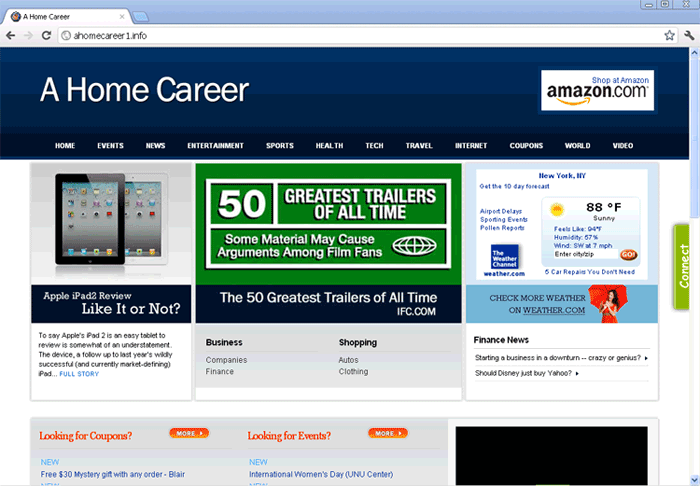Click the MORE button beside Looking for Coupons
This screenshot has height=486, width=700.
coord(189,433)
